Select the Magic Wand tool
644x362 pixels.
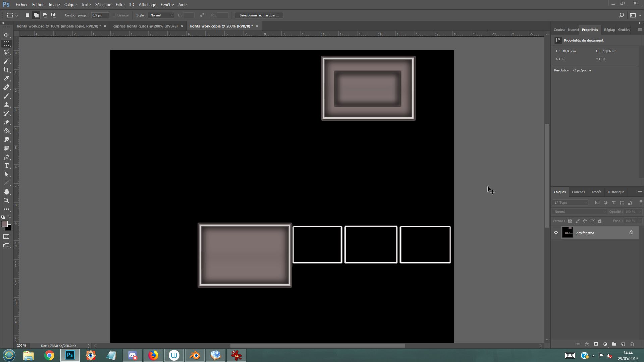6,61
